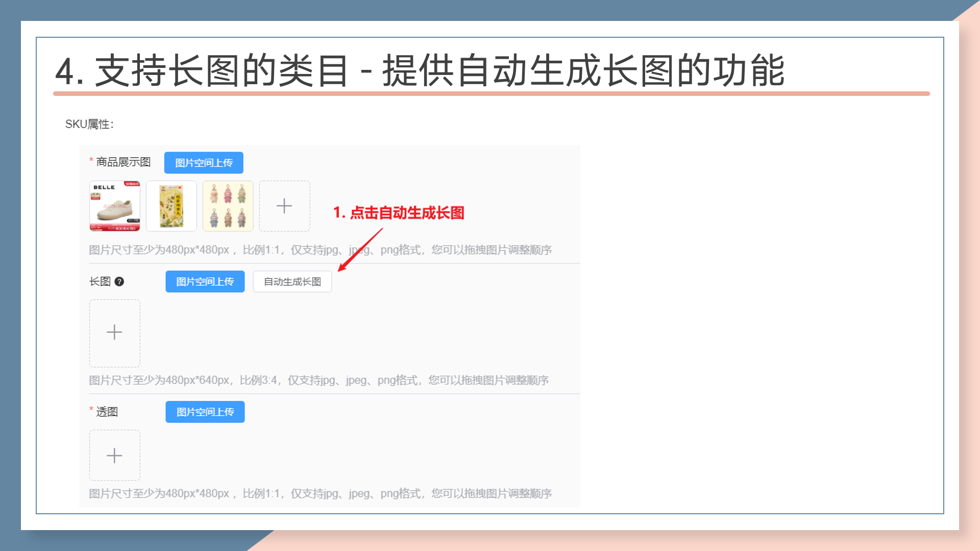Viewport: 980px width, 551px height.
Task: Click the slide title 支持长图的类目
Action: click(x=222, y=70)
